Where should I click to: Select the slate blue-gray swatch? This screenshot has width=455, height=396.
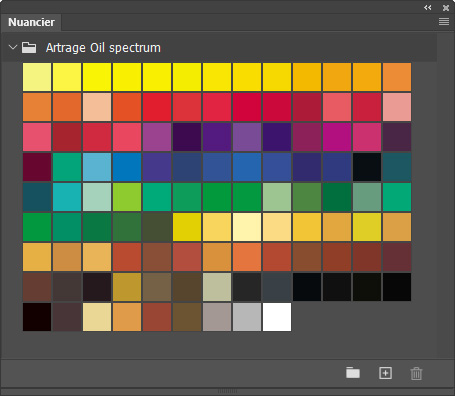[277, 287]
